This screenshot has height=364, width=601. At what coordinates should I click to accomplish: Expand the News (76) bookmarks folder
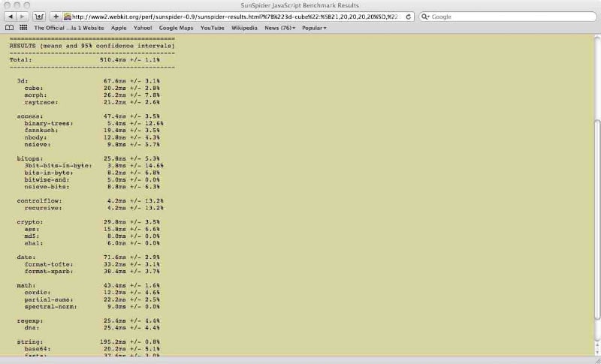pyautogui.click(x=279, y=28)
